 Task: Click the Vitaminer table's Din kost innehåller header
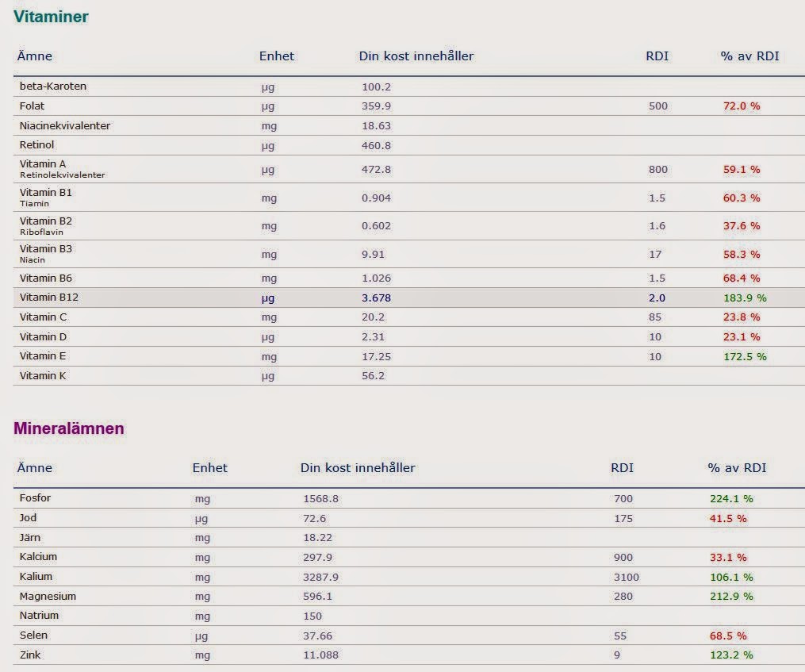[x=416, y=56]
